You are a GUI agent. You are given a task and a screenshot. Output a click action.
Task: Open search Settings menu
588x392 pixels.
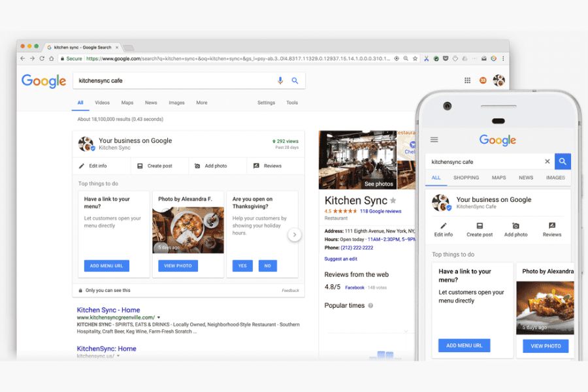coord(267,103)
